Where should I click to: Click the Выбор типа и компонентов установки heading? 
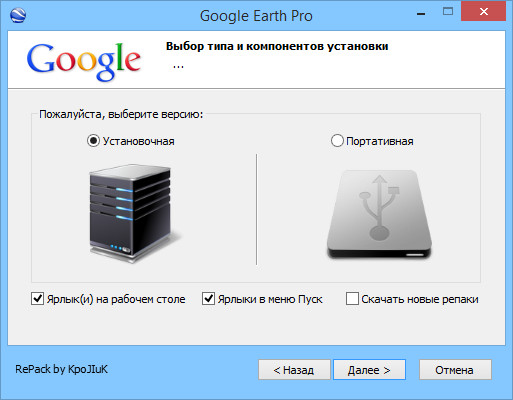coord(277,46)
